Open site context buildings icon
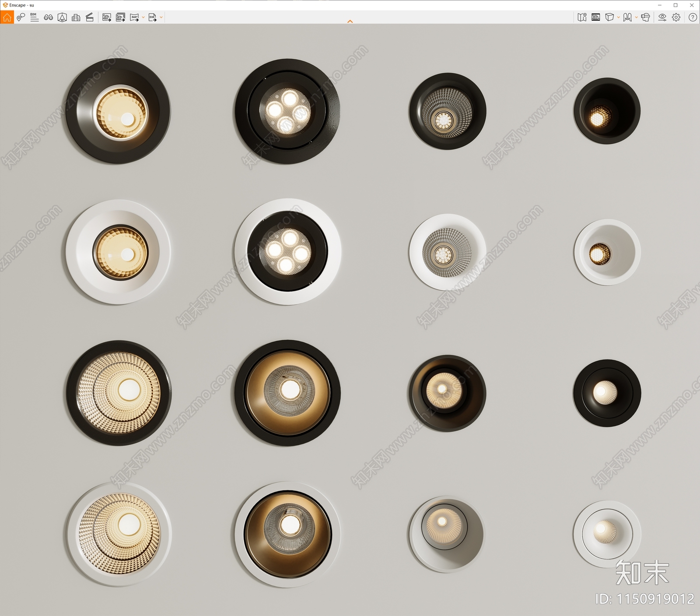Viewport: 700px width, 616px height. (76, 17)
